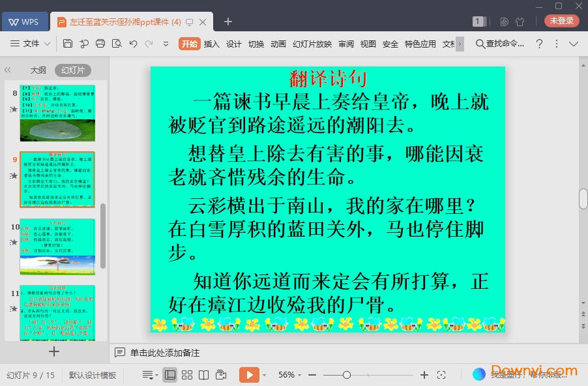The width and height of the screenshot is (588, 386).
Task: Expand the 56% zoom level dropdown
Action: click(x=290, y=375)
